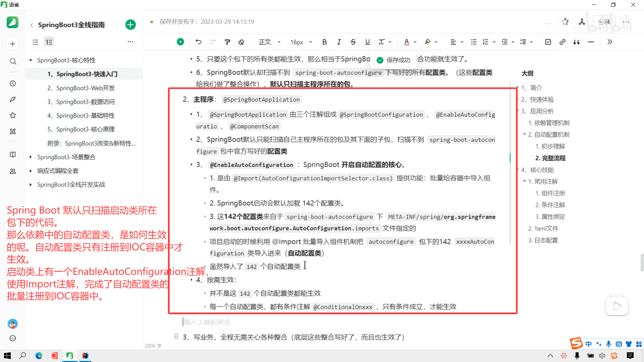Image resolution: width=644 pixels, height=362 pixels.
Task: Expand the SpringBoot3-场景整合 tree group
Action: coord(31,157)
